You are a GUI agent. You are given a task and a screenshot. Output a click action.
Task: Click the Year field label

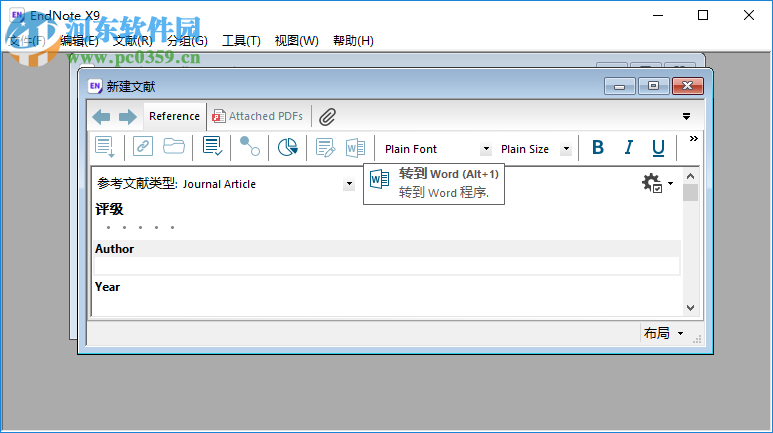pyautogui.click(x=107, y=287)
